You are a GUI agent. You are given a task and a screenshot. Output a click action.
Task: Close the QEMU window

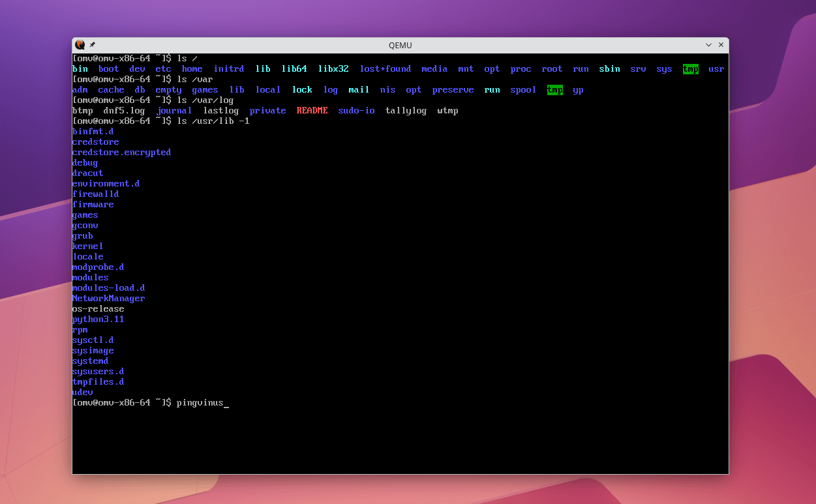pos(721,45)
